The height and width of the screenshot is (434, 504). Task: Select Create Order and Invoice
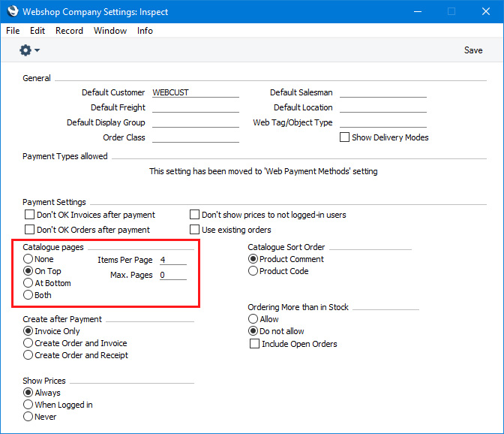click(x=28, y=343)
